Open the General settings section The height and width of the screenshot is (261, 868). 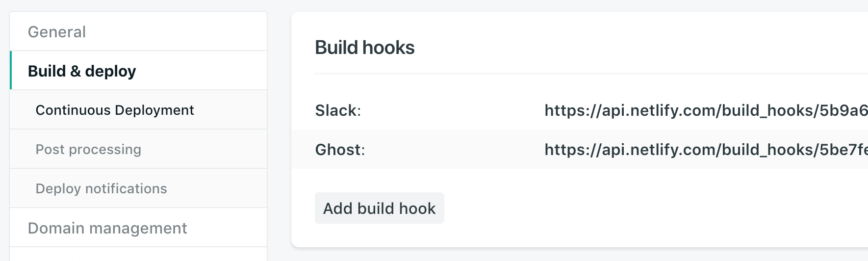pyautogui.click(x=57, y=32)
